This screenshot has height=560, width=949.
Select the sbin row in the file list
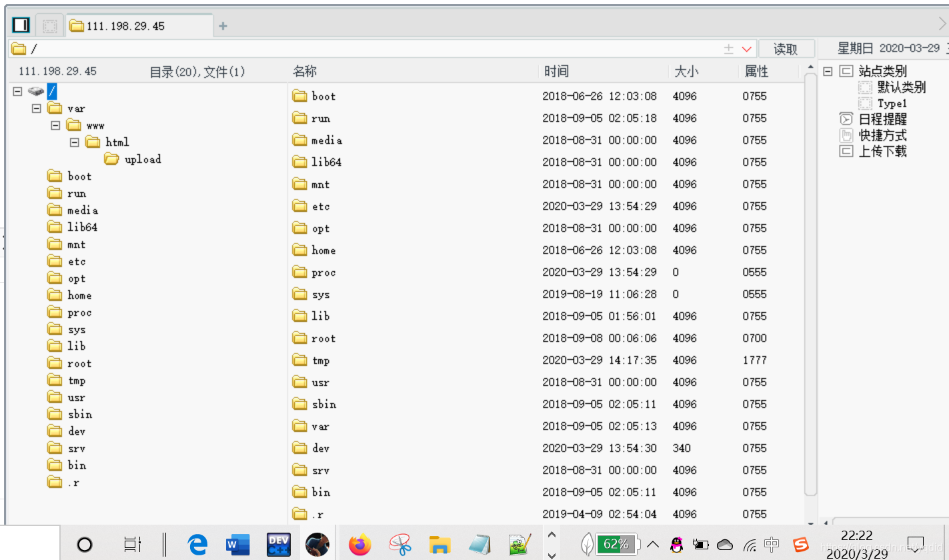coord(546,404)
